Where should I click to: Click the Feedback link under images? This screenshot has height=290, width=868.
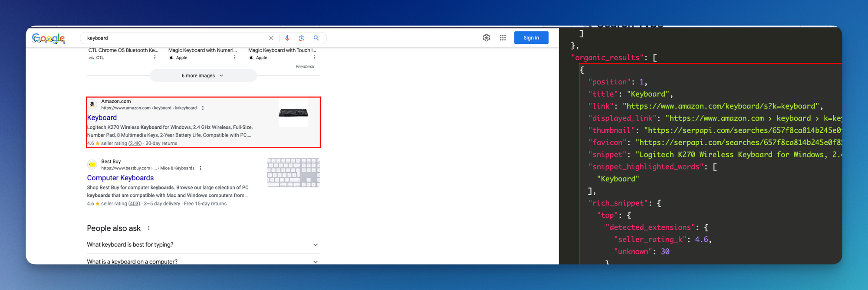pyautogui.click(x=305, y=66)
